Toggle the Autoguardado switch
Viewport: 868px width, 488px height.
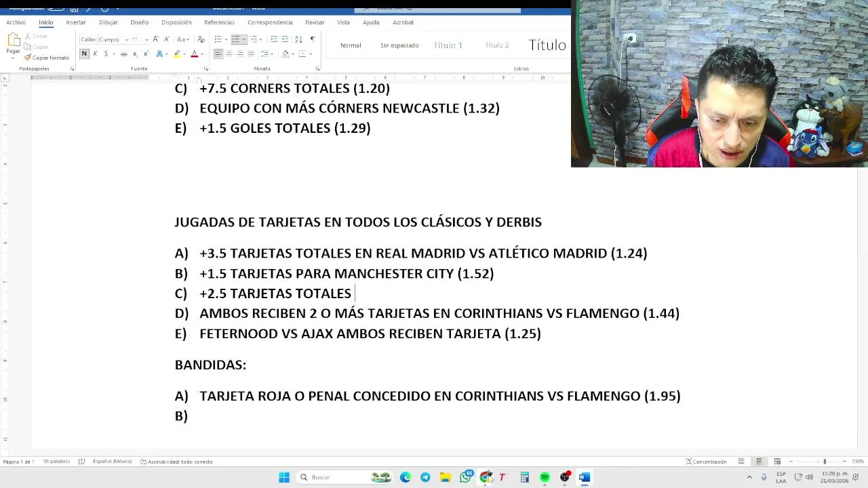[57, 7]
